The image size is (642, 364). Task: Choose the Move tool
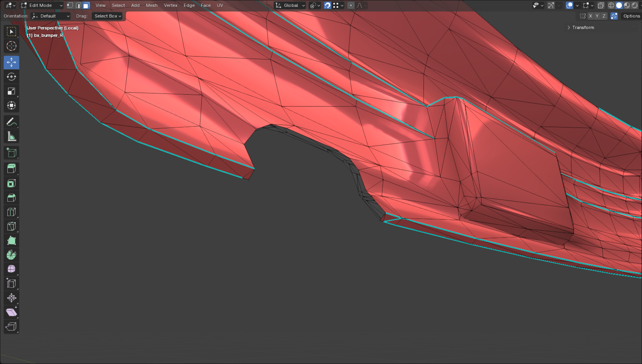tap(11, 62)
